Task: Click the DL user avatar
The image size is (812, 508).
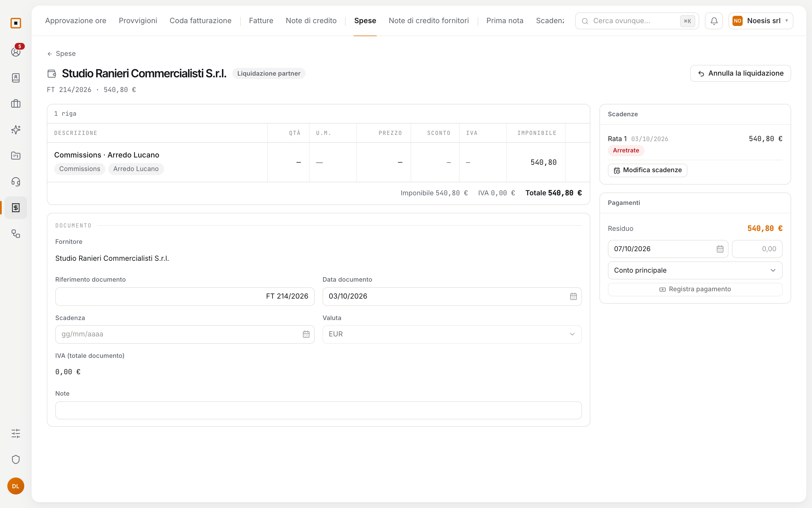Action: point(16,486)
